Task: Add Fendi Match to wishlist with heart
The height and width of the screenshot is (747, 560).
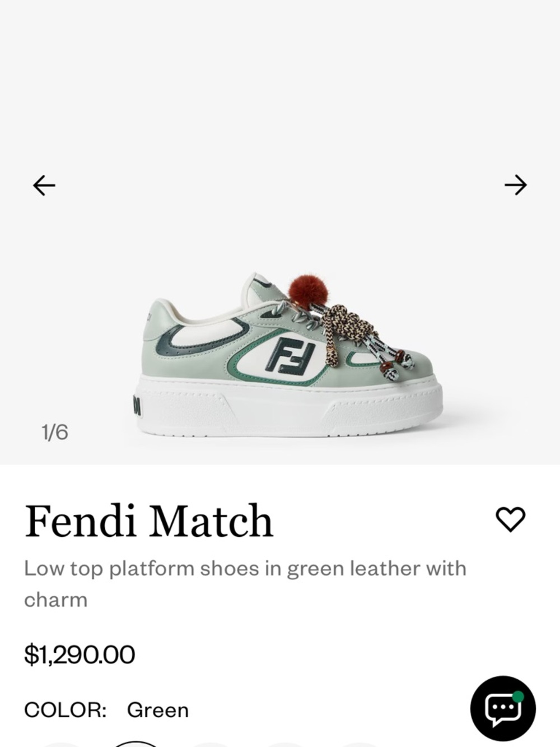Action: click(511, 519)
